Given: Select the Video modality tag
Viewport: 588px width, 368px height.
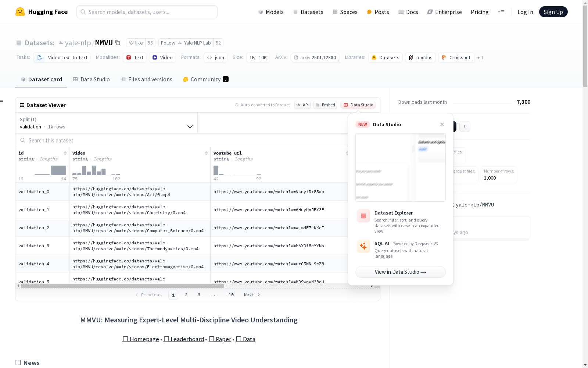Looking at the screenshot, I should point(162,57).
